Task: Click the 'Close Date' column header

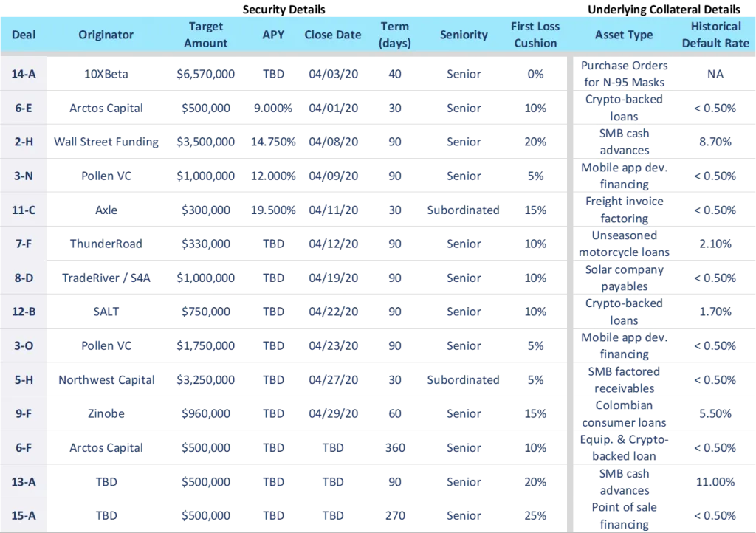Action: tap(333, 35)
